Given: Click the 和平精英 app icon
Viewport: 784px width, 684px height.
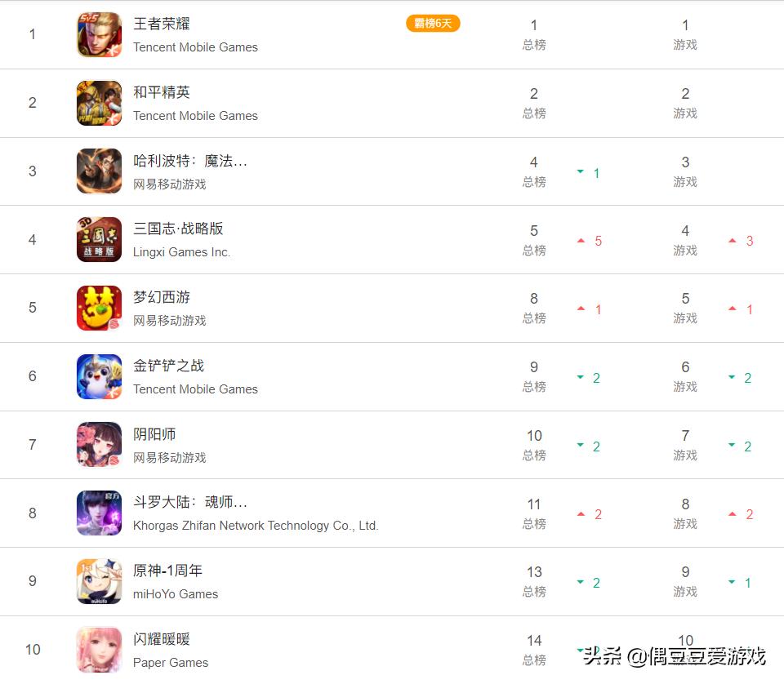Looking at the screenshot, I should click(99, 103).
